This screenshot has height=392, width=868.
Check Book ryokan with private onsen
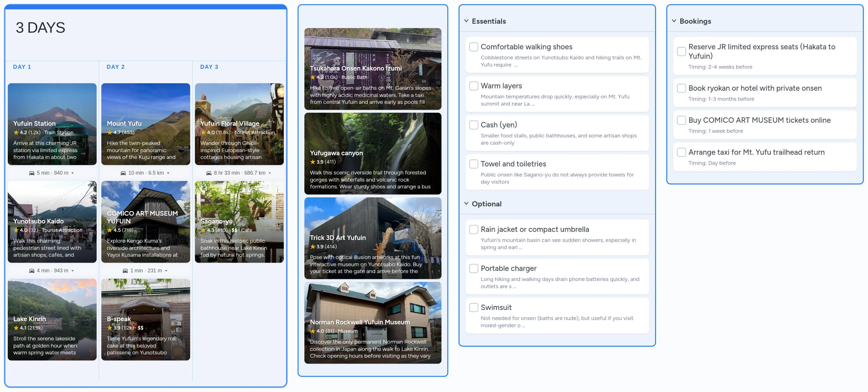(x=681, y=88)
